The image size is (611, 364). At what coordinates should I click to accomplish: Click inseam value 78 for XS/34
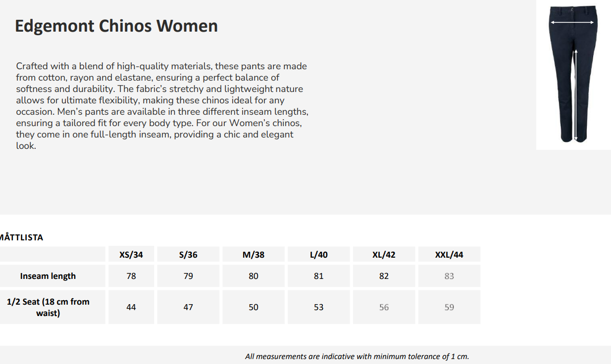131,276
